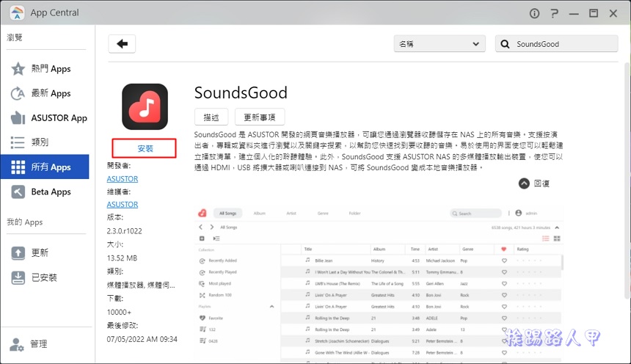The image size is (631, 364).
Task: Install SoundsGood with the 安裝 button
Action: tap(144, 148)
